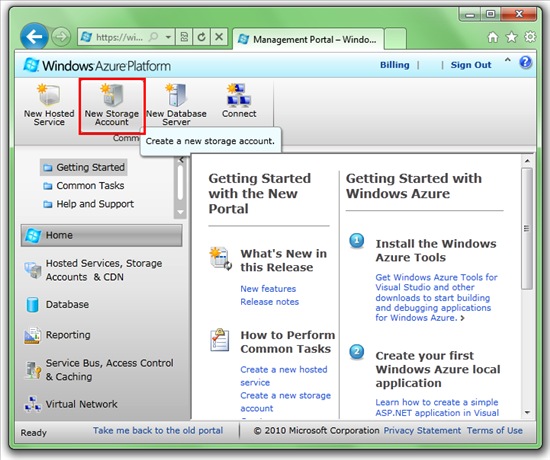
Task: Select the Common Tasks folder item
Action: click(x=84, y=186)
